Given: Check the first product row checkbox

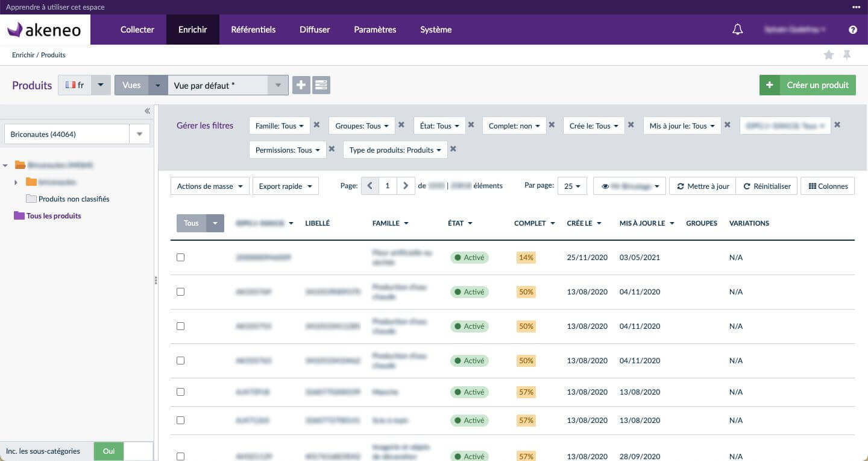Looking at the screenshot, I should coord(180,258).
